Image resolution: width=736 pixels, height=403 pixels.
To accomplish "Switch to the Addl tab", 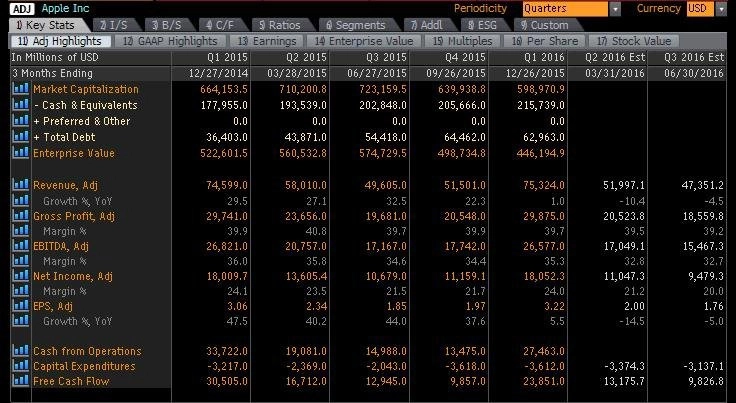I will (427, 25).
